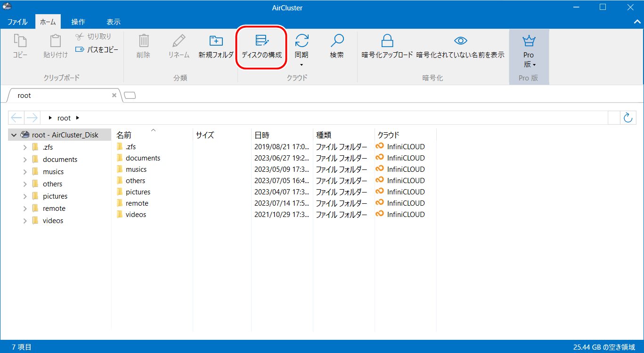Close the root tab
This screenshot has width=644, height=353.
[x=114, y=95]
